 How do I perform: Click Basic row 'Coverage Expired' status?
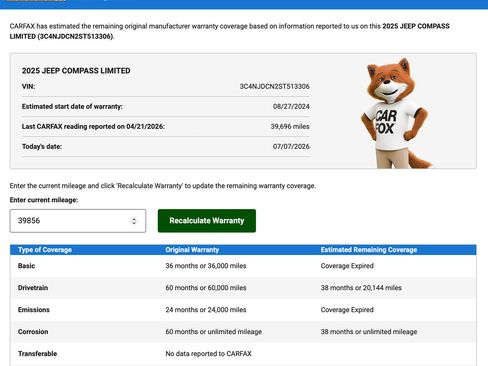(347, 266)
